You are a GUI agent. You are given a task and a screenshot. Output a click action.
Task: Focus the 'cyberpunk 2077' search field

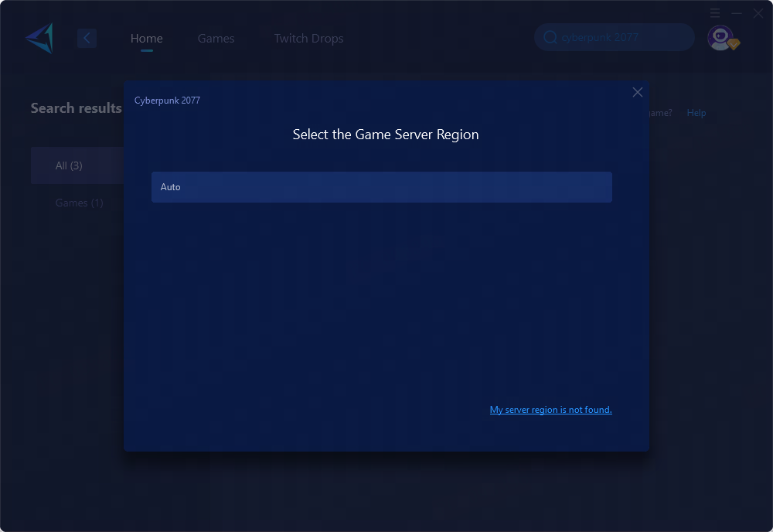[615, 37]
